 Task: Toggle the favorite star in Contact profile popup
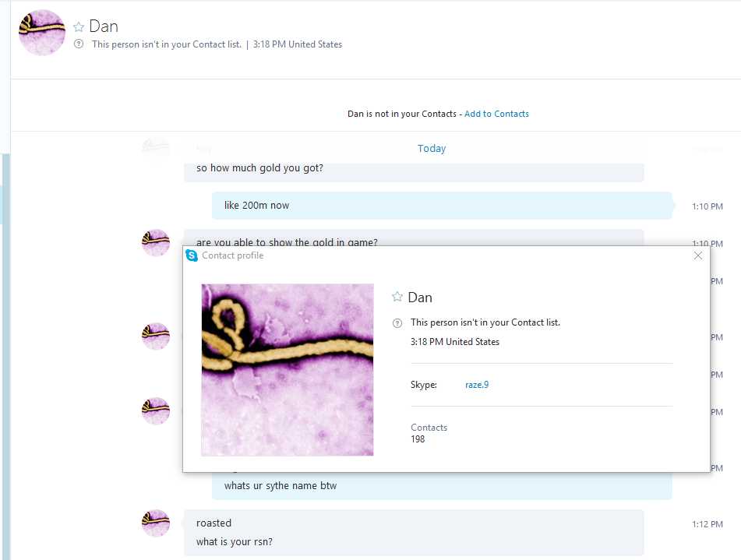(397, 297)
